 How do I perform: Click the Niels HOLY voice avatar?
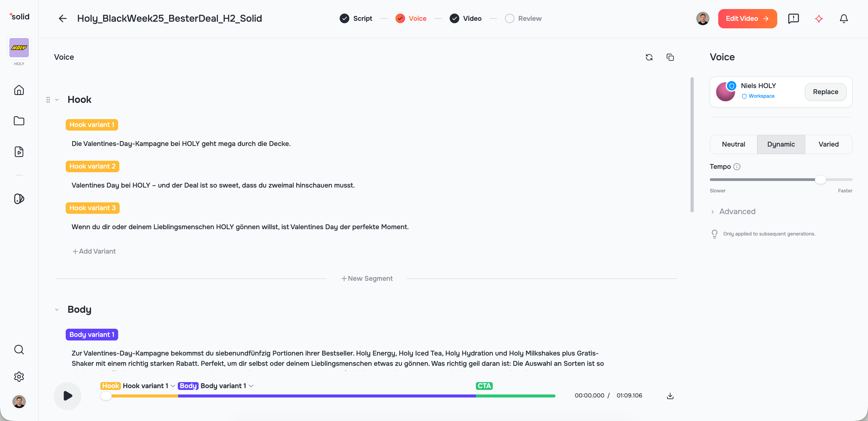726,92
